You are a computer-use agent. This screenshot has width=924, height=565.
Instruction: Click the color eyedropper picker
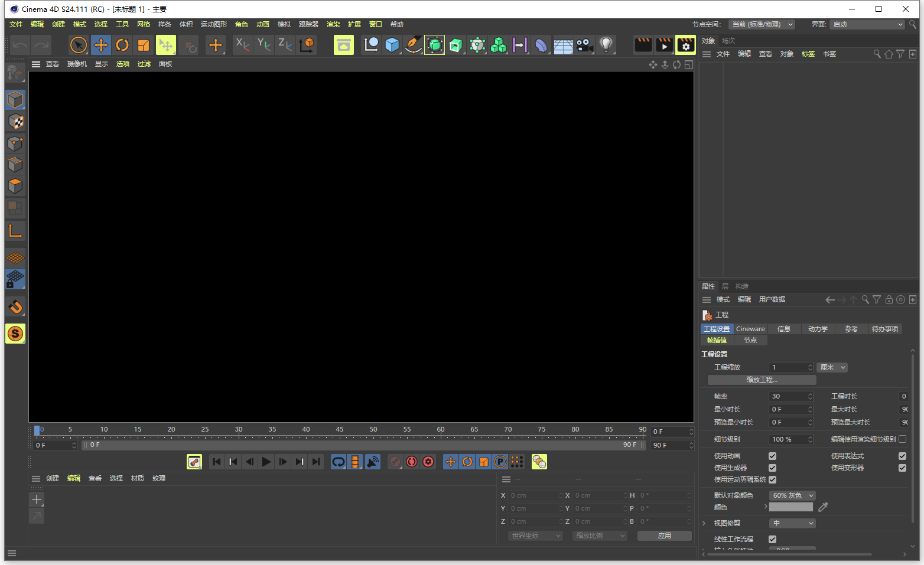pyautogui.click(x=823, y=507)
